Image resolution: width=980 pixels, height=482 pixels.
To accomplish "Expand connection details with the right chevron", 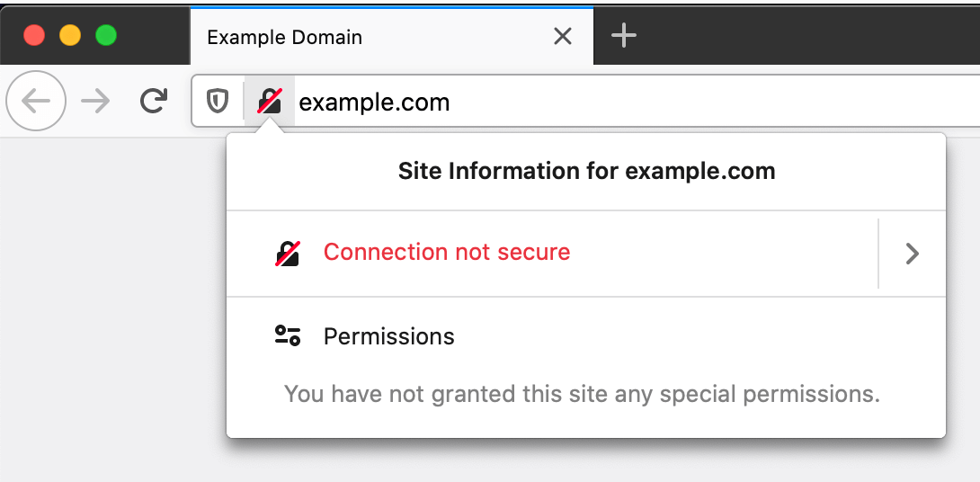I will click(912, 254).
